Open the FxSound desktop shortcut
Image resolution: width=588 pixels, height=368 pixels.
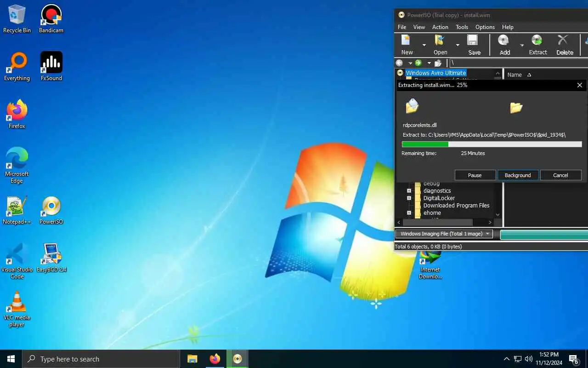tap(51, 67)
